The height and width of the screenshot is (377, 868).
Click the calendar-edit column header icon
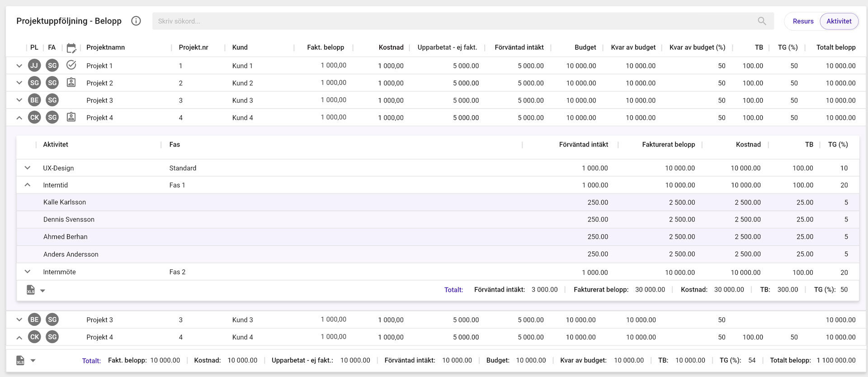point(71,48)
